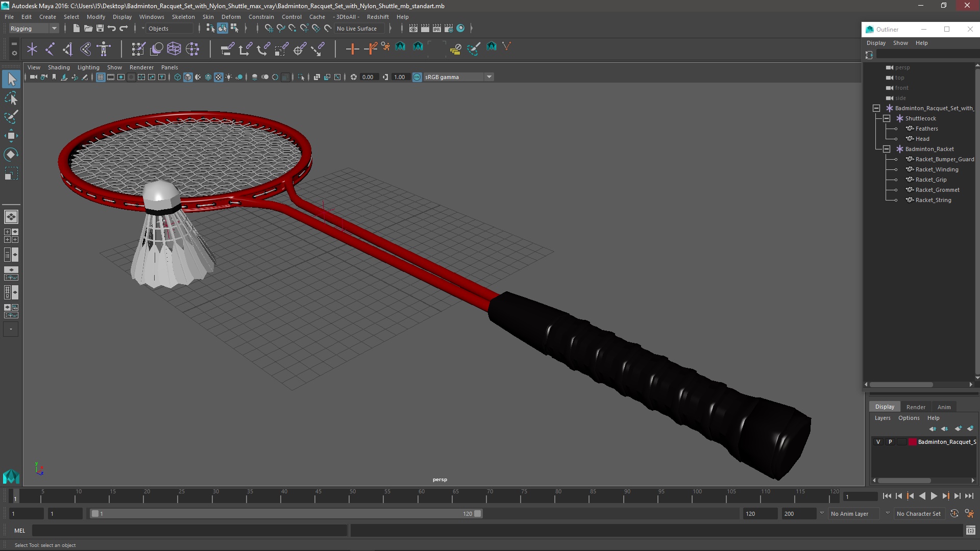Toggle visibility V of Badminton_Racquet layer
Image resolution: width=980 pixels, height=551 pixels.
pos(878,442)
